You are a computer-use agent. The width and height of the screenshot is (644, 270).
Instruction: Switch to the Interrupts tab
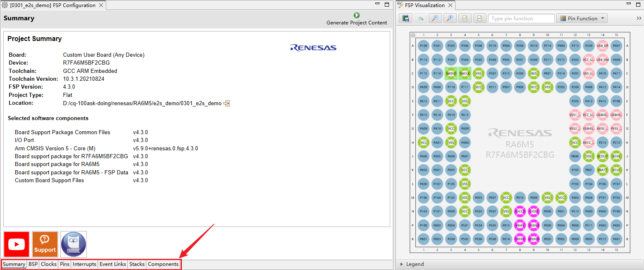(x=84, y=264)
